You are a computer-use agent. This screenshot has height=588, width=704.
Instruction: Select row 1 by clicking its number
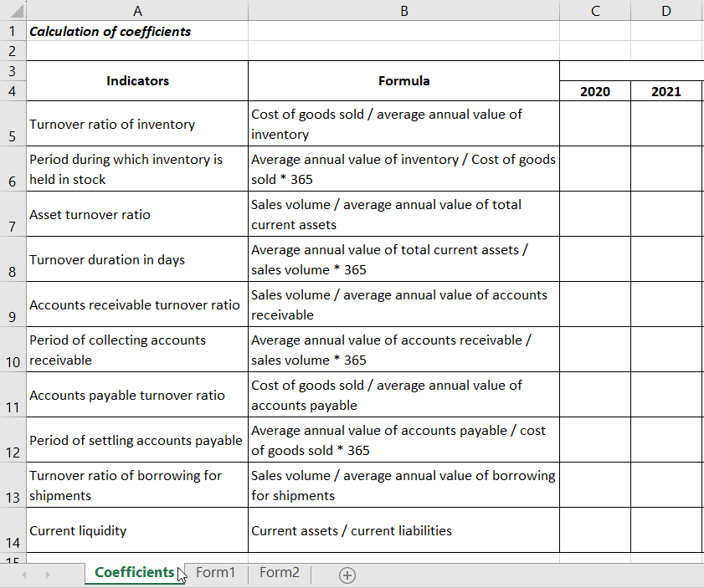click(13, 30)
